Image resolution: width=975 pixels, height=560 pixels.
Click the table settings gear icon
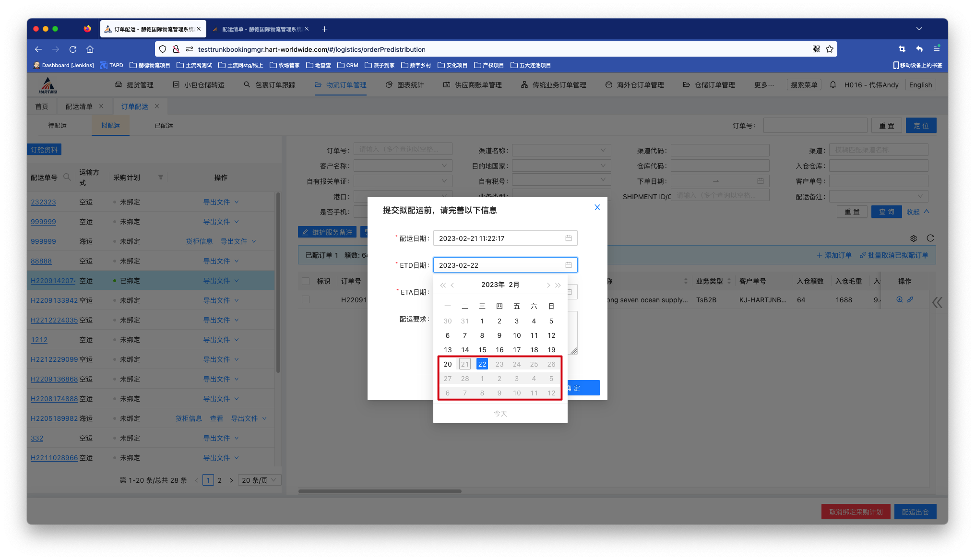tap(914, 238)
